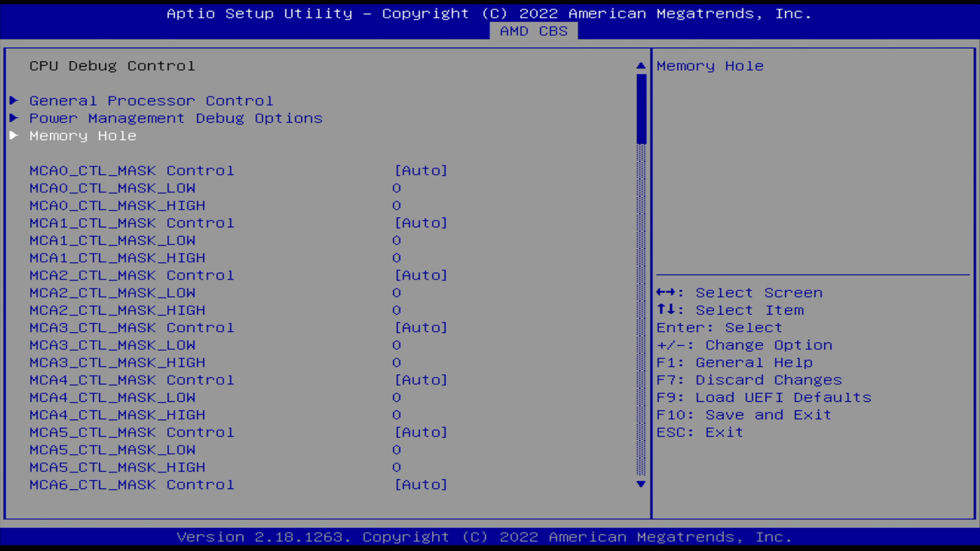Click the MCA1_CTL_MASK Control label
The image size is (980, 551).
click(x=132, y=223)
